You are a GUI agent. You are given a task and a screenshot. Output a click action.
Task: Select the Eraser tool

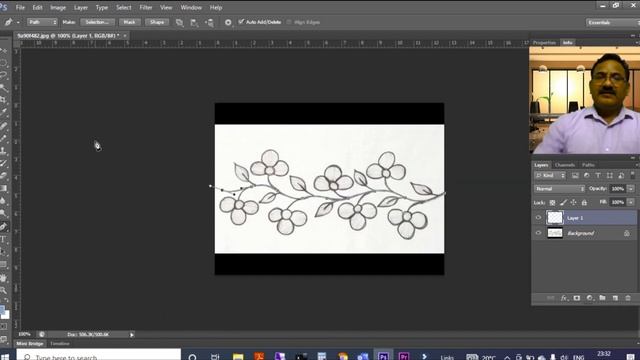(3, 176)
